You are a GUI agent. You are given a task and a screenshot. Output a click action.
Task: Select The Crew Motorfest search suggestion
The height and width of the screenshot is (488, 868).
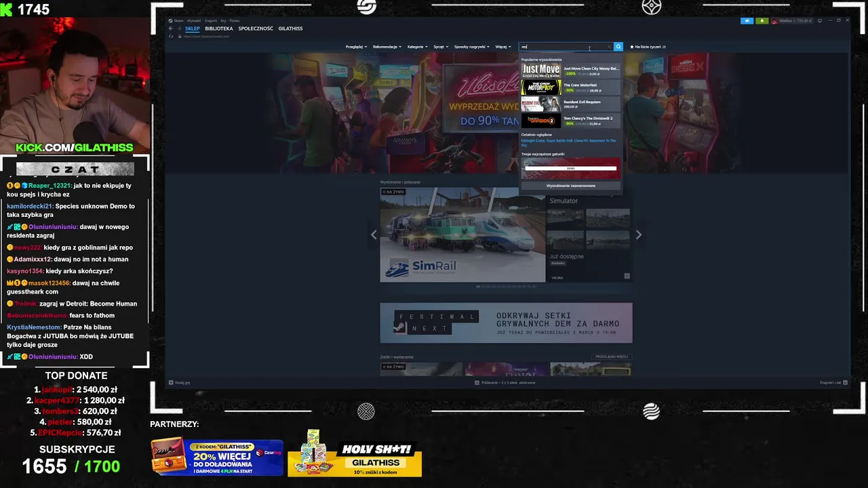(570, 87)
